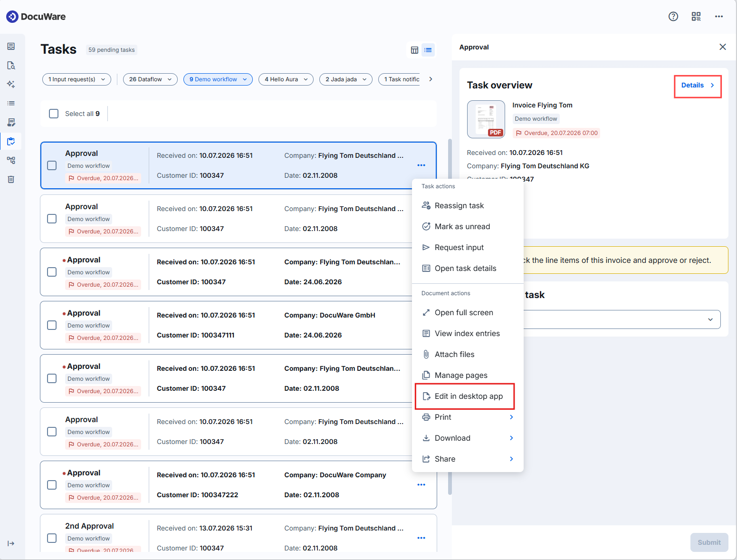Open the Invoice Flying Tom PDF thumbnail
This screenshot has width=737, height=560.
(x=486, y=119)
